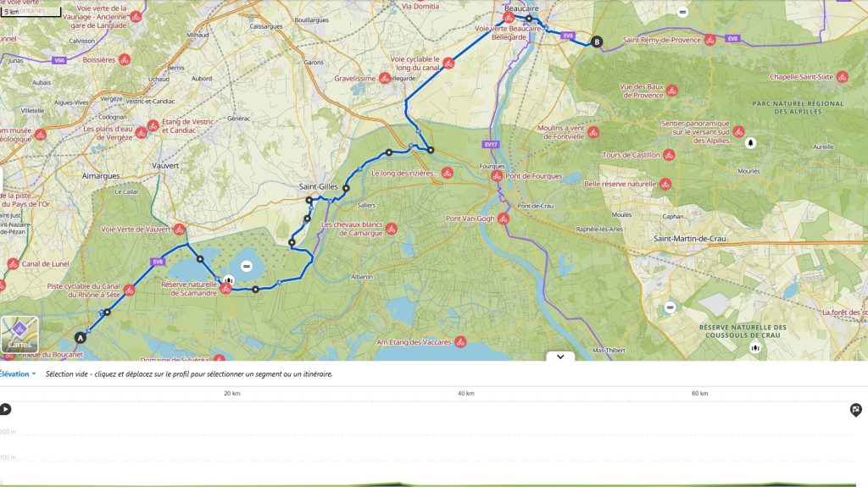Click the finish flag icon on the elevation profile

click(856, 410)
